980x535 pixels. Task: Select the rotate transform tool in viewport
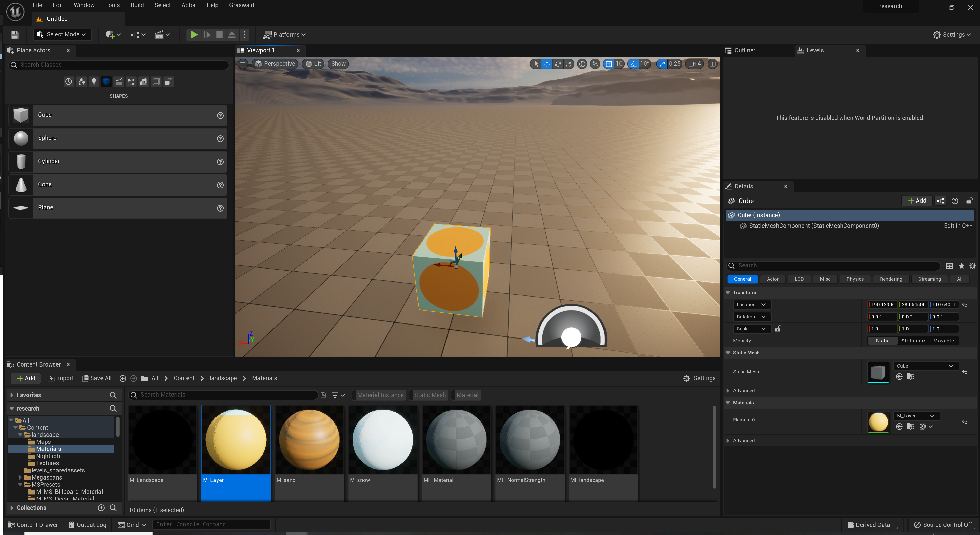coord(558,64)
